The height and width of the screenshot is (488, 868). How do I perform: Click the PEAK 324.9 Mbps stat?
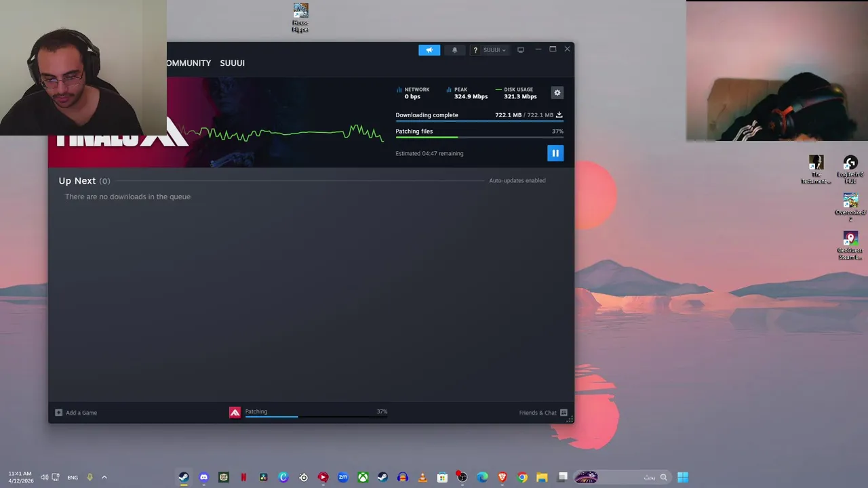[467, 93]
